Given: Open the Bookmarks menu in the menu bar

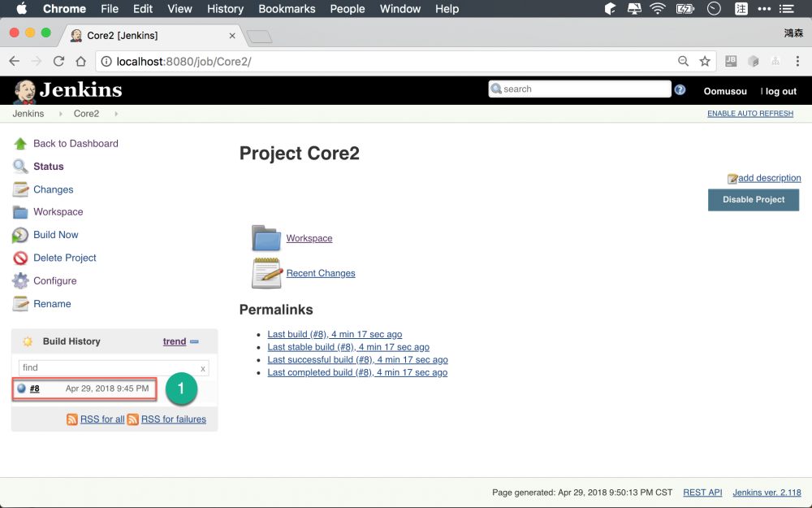Looking at the screenshot, I should (286, 9).
